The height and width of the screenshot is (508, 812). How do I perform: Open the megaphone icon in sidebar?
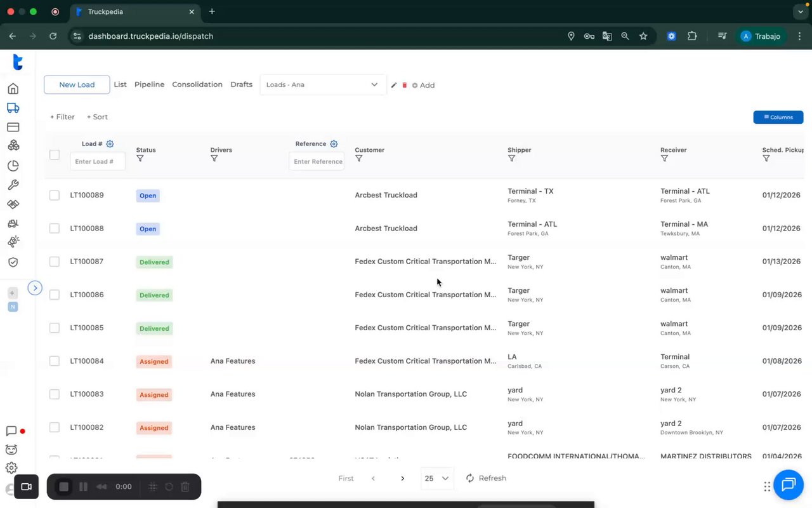(x=13, y=242)
